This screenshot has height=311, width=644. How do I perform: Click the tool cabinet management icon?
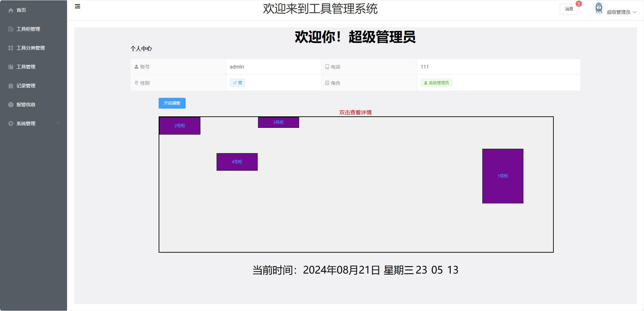pos(11,29)
